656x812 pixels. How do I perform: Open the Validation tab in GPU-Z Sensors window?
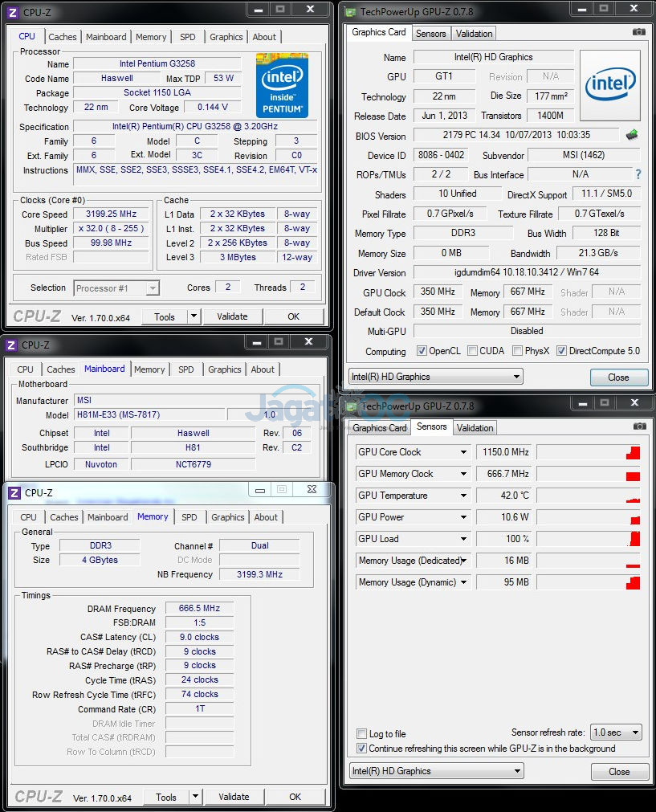[475, 428]
